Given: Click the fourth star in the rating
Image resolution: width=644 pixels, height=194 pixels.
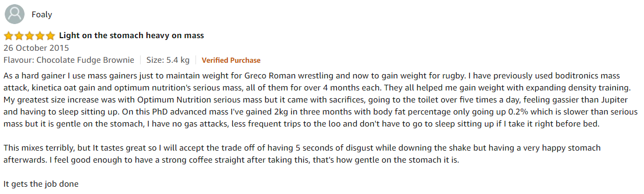Looking at the screenshot, I should pos(39,36).
